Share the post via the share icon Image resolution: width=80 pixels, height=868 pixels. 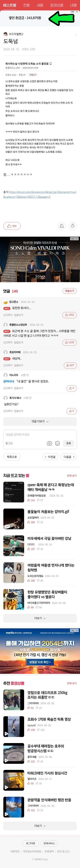[73, 226]
